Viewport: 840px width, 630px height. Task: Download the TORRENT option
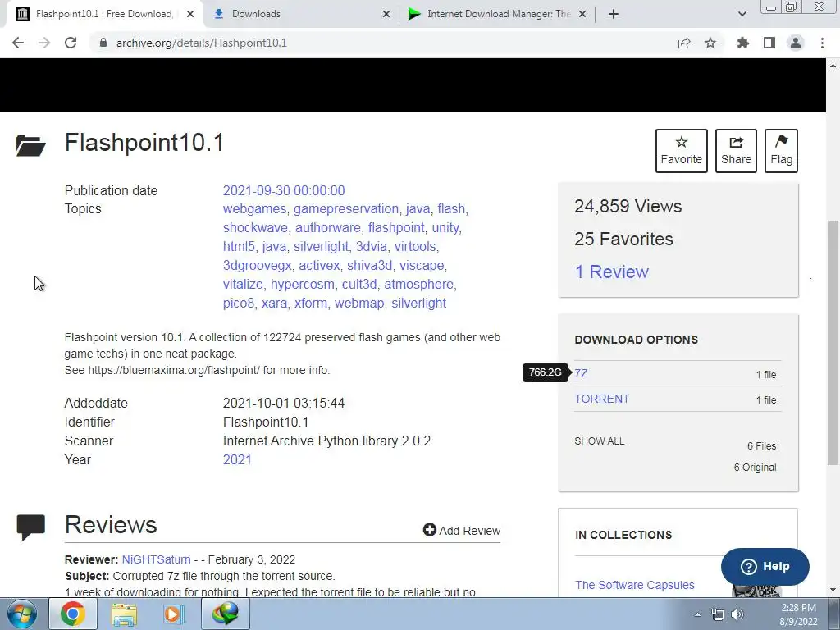point(601,399)
